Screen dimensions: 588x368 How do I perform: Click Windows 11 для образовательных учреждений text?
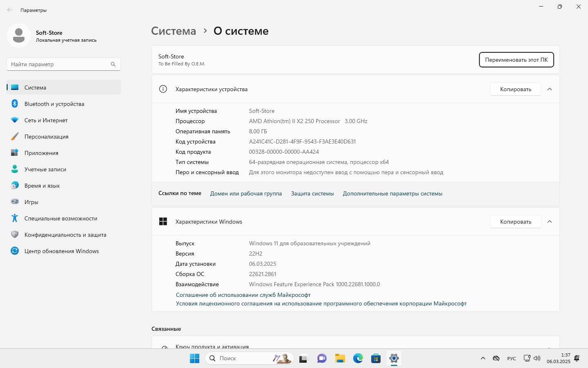[310, 243]
